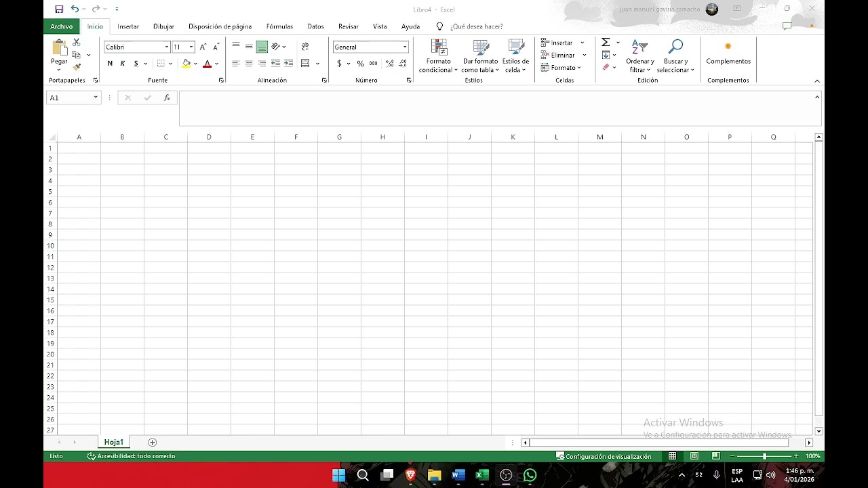
Task: Open the Name Box A1 dropdown arrow
Action: click(96, 98)
